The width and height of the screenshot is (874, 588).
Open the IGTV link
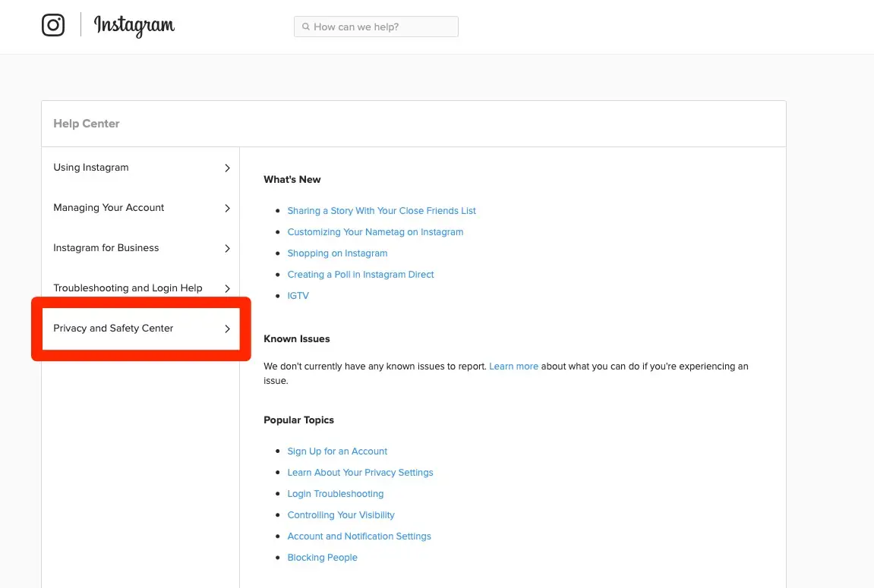click(298, 296)
